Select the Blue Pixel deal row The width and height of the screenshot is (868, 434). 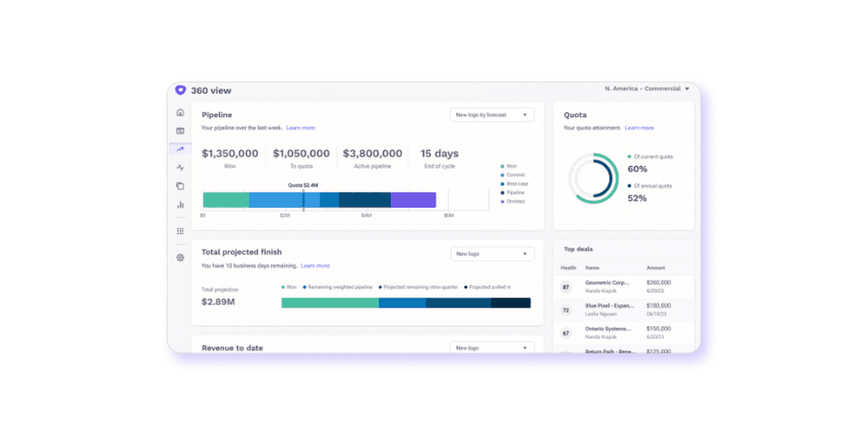623,310
